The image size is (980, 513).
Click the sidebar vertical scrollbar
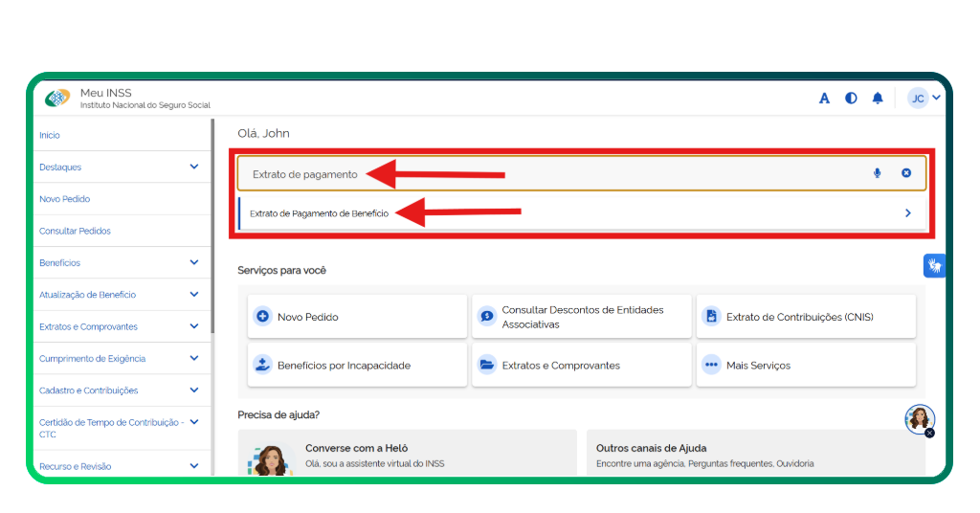click(x=212, y=226)
